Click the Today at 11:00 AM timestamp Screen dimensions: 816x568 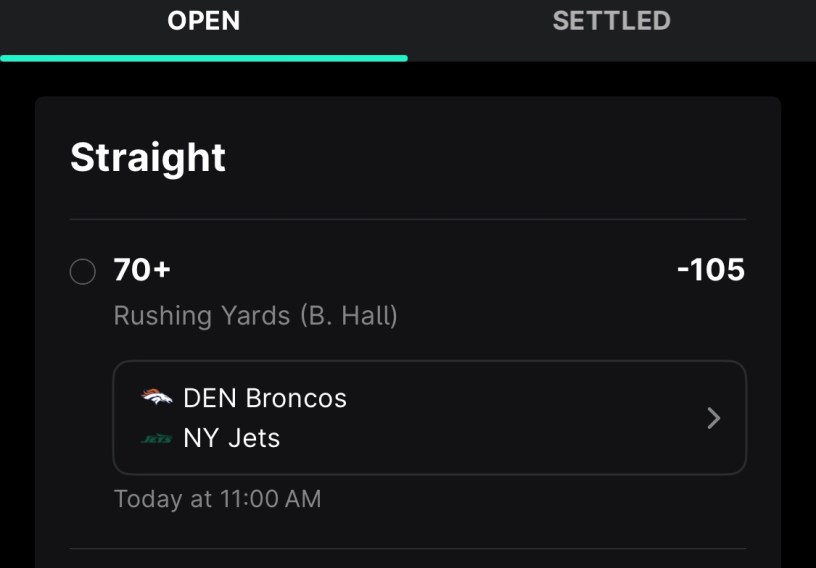tap(217, 499)
